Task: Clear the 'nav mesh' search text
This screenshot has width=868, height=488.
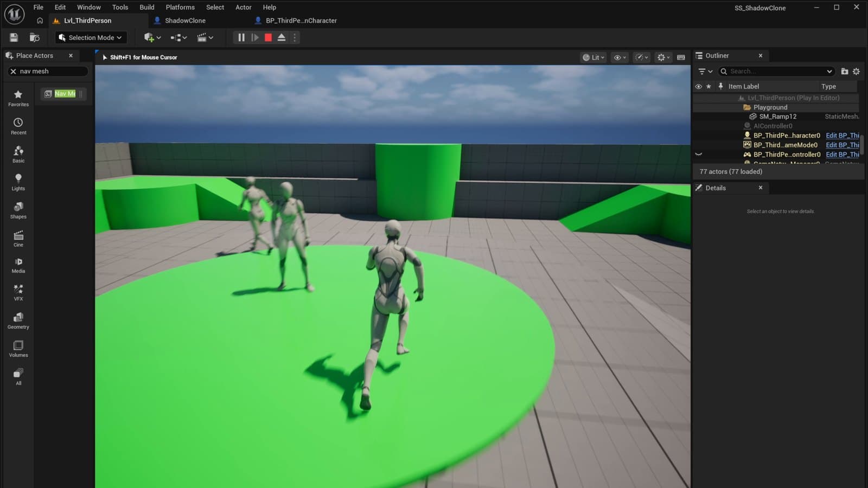Action: click(14, 71)
